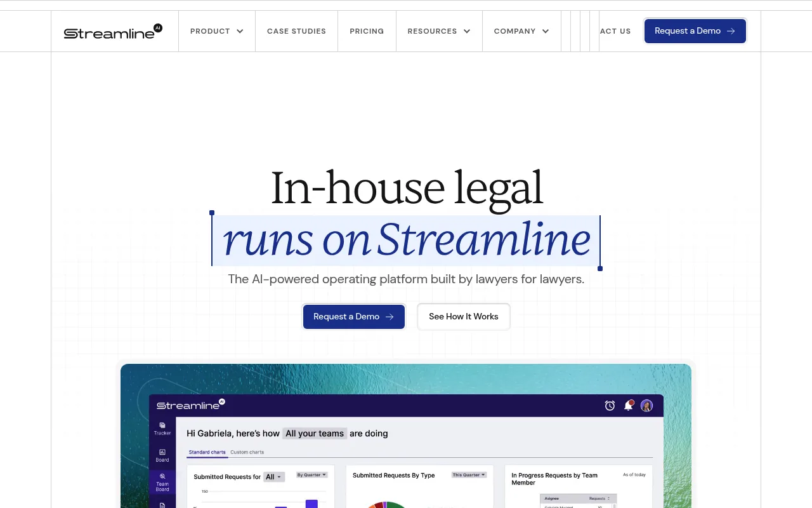
Task: Click the highlighted "runs on Streamline" text
Action: point(406,241)
